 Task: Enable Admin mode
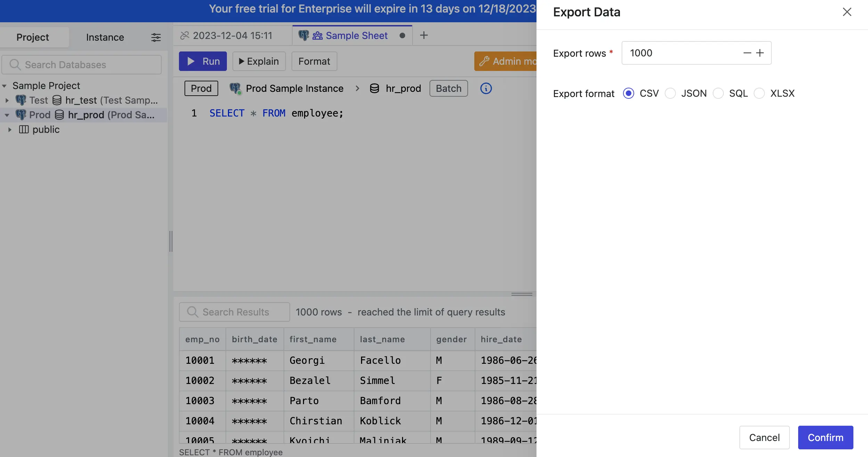click(506, 61)
